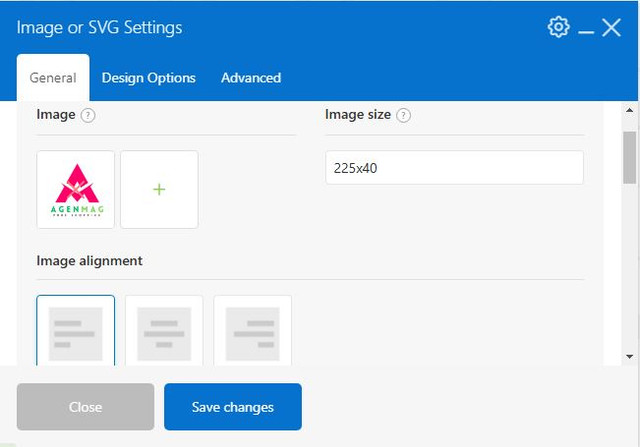The height and width of the screenshot is (447, 640).
Task: Add another image with the plus tile
Action: point(159,189)
